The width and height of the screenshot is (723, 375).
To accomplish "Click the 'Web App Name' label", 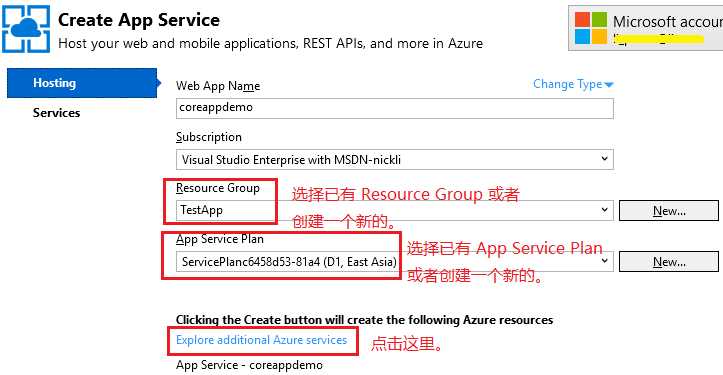I will coord(218,86).
